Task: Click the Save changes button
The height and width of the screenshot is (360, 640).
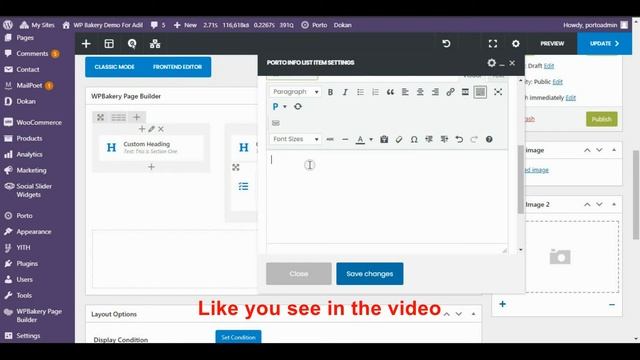Action: tap(370, 274)
